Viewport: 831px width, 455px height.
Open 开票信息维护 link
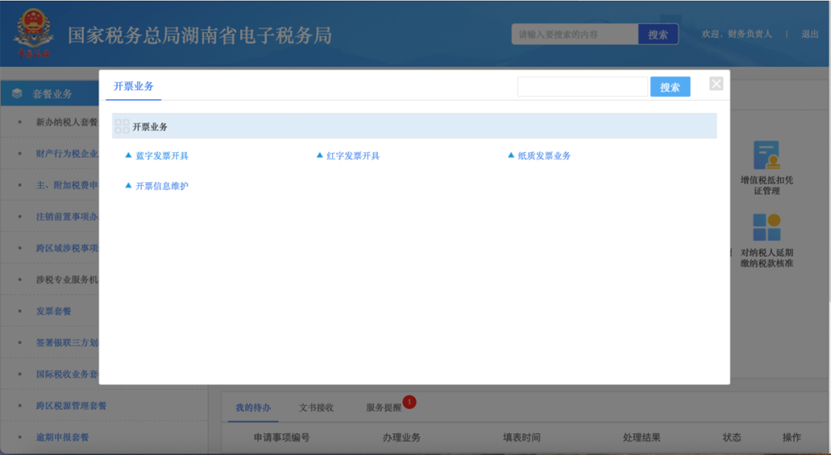[x=162, y=186]
